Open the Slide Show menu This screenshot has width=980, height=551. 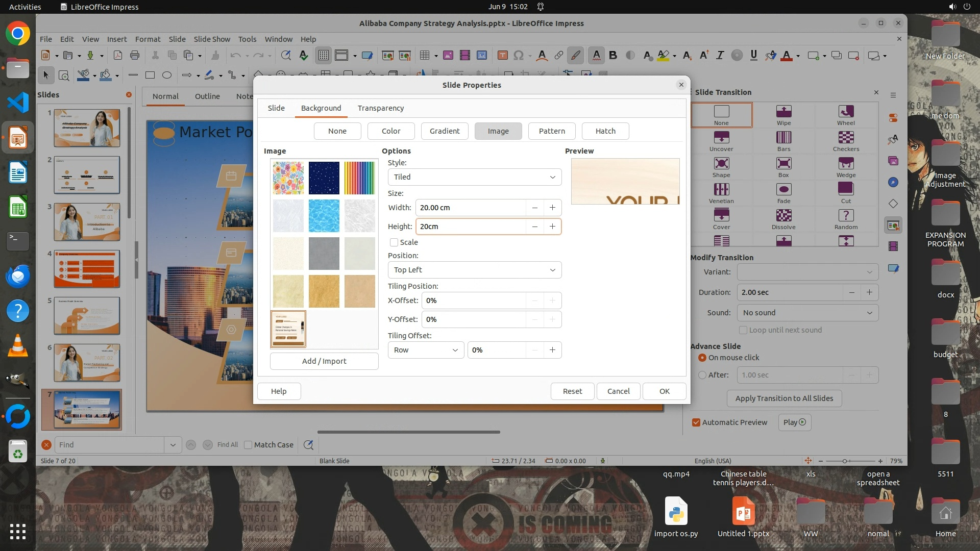(x=212, y=39)
